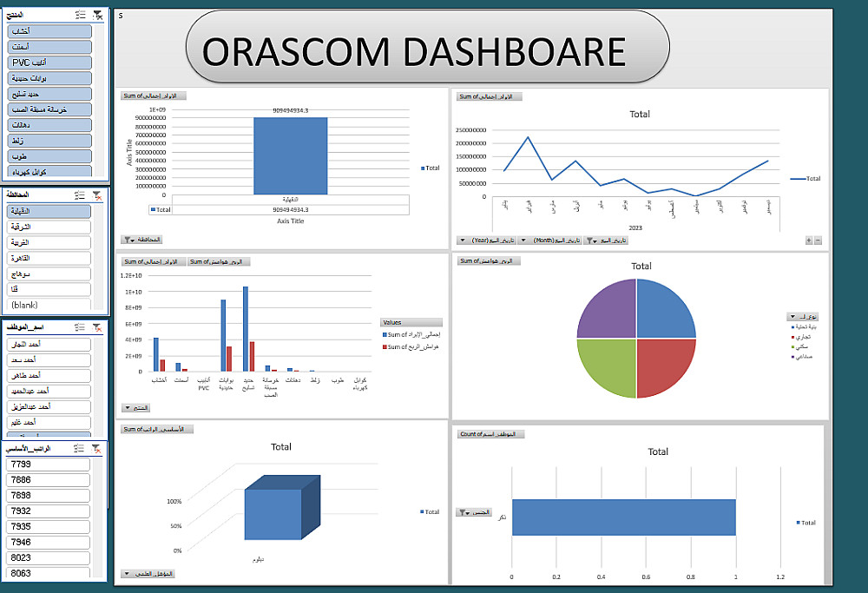This screenshot has width=868, height=593.
Task: Select employee أحمد غنيم in slicer
Action: pos(49,423)
